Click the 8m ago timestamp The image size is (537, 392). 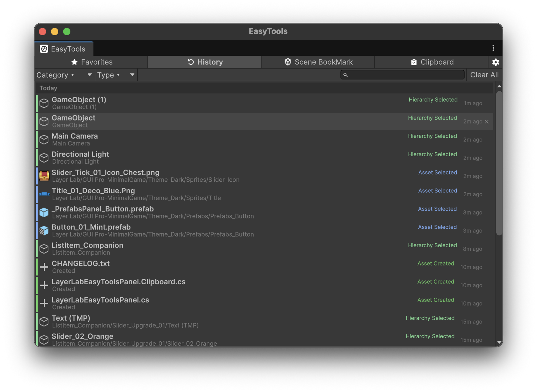tap(472, 249)
